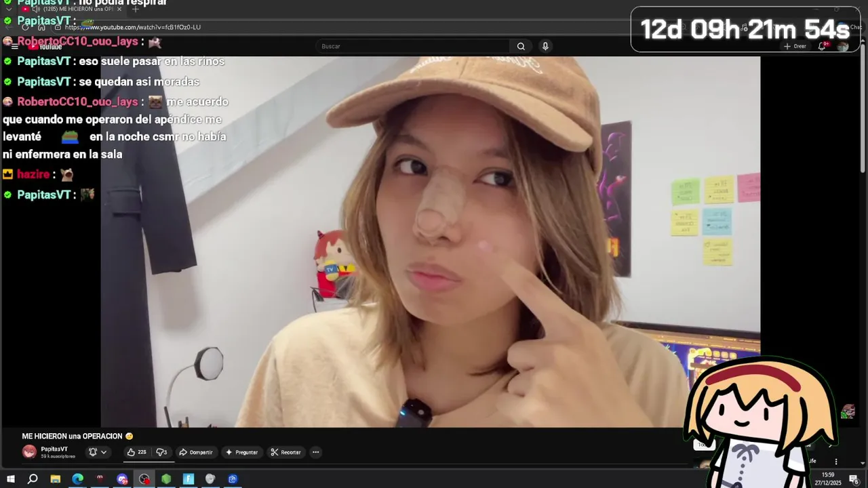This screenshot has width=868, height=488.
Task: Click the Compartir share button
Action: point(196,452)
